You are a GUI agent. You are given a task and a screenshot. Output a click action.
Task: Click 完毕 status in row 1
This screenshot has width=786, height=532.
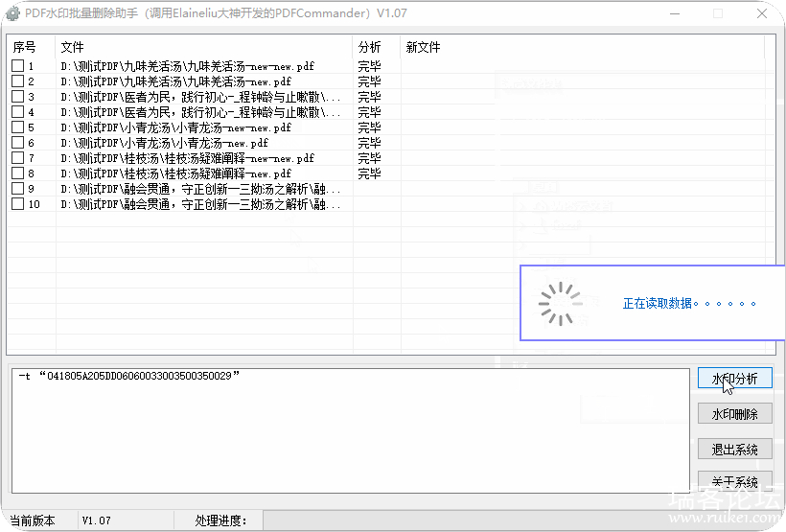click(369, 66)
